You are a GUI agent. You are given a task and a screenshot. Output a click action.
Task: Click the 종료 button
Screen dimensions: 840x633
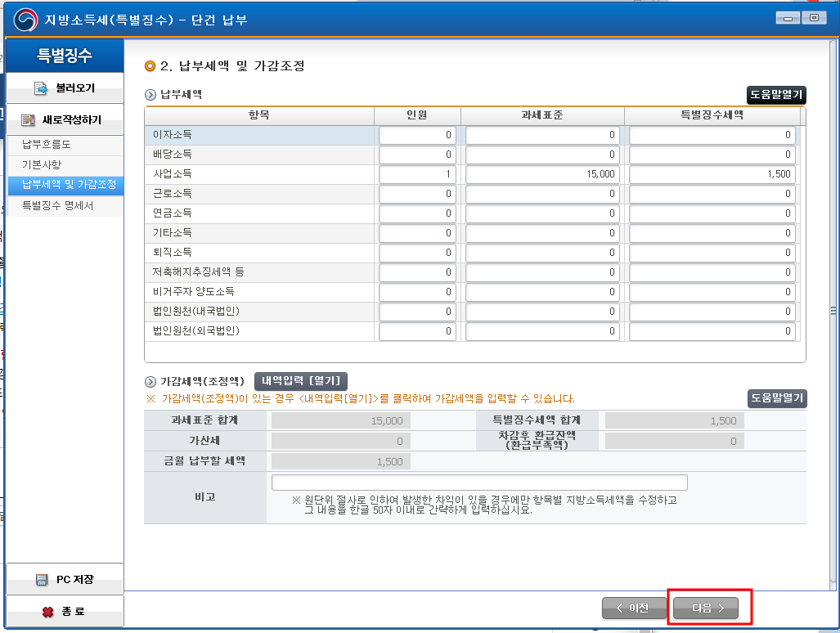pos(65,611)
